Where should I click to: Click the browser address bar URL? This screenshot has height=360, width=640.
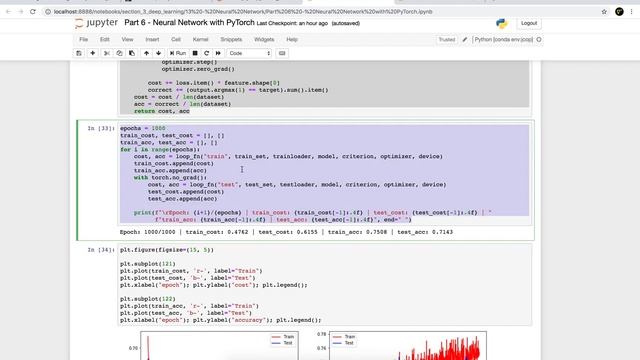(x=243, y=12)
